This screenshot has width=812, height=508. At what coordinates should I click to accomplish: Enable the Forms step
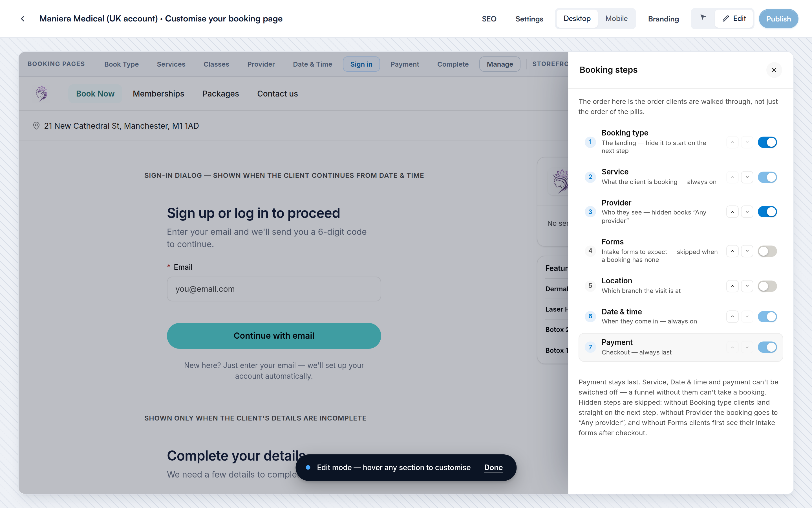pyautogui.click(x=767, y=251)
